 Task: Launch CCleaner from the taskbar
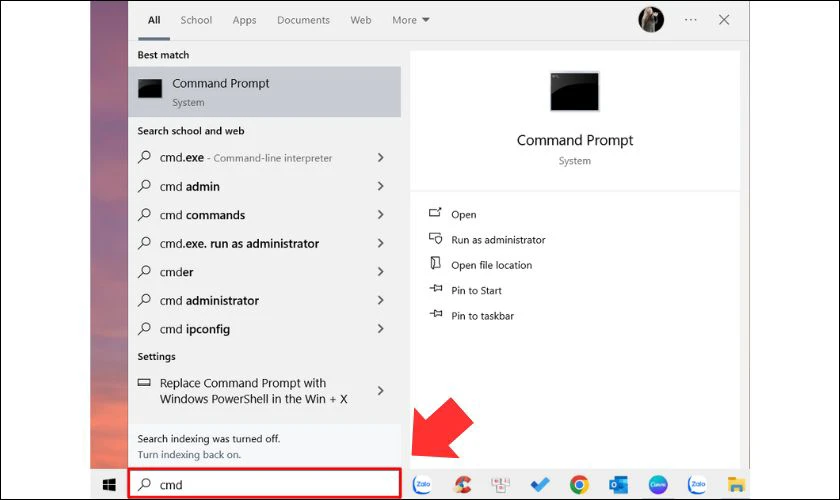click(462, 484)
